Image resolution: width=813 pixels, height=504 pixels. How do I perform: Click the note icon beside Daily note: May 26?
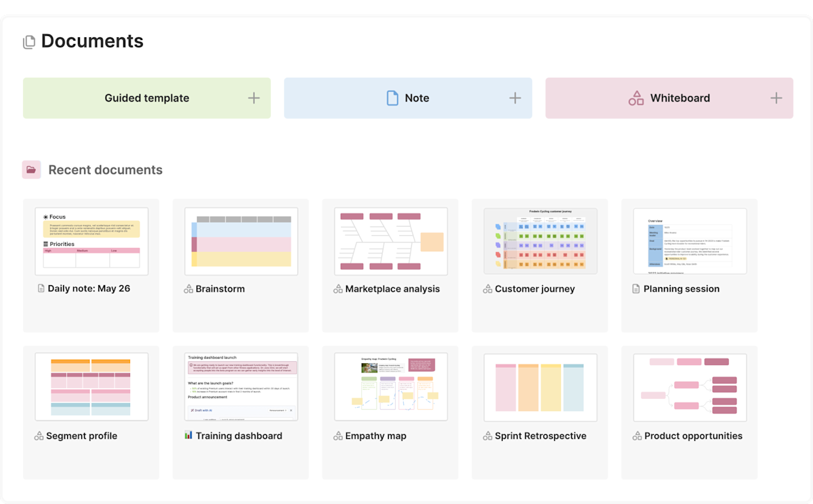click(41, 289)
